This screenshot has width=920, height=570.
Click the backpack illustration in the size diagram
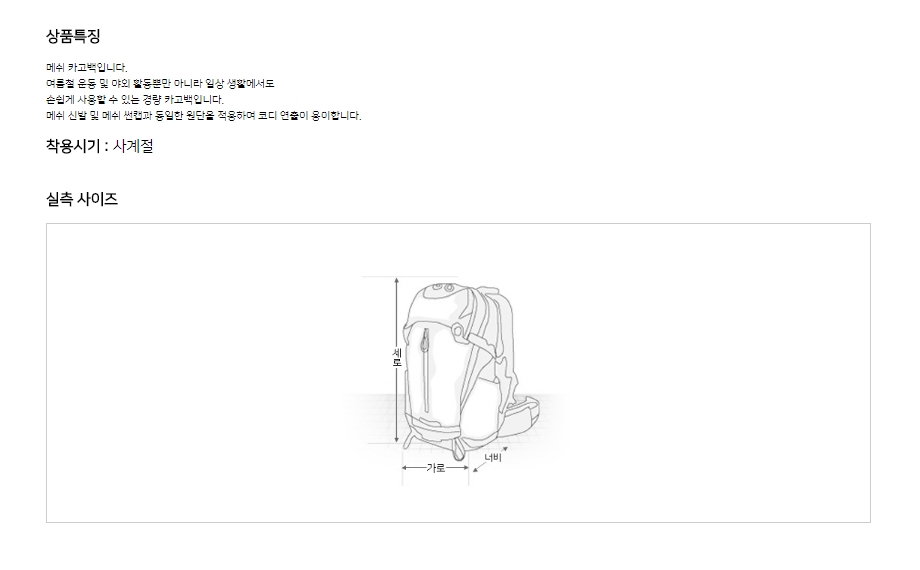pos(469,371)
